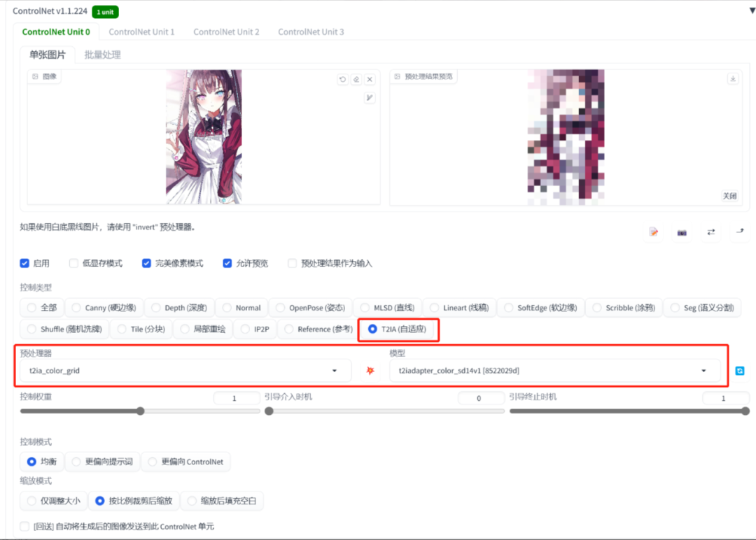Undo the image with reset icon on canvas
756x540 pixels.
(x=342, y=79)
